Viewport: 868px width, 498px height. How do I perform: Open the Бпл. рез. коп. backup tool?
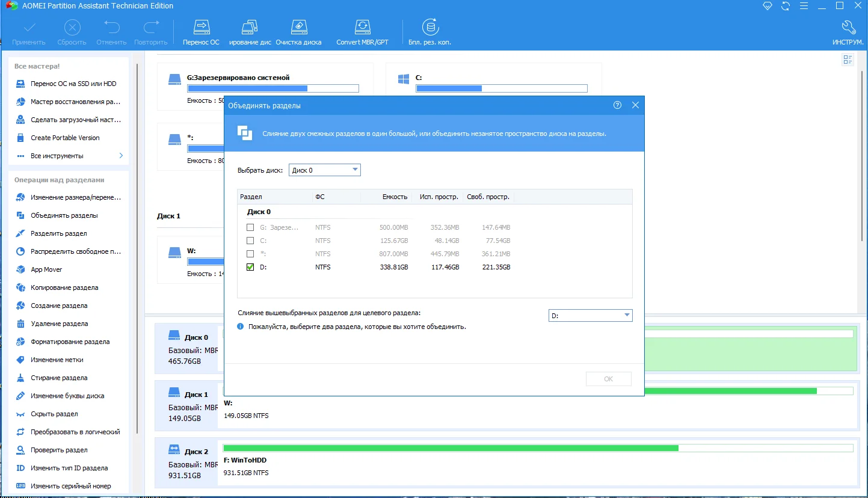point(429,33)
